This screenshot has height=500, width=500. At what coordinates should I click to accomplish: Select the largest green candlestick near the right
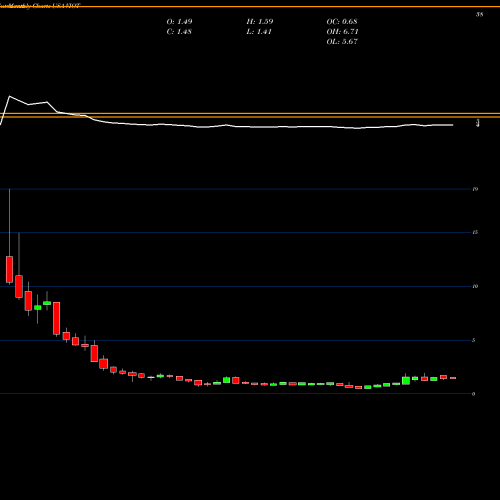point(406,380)
